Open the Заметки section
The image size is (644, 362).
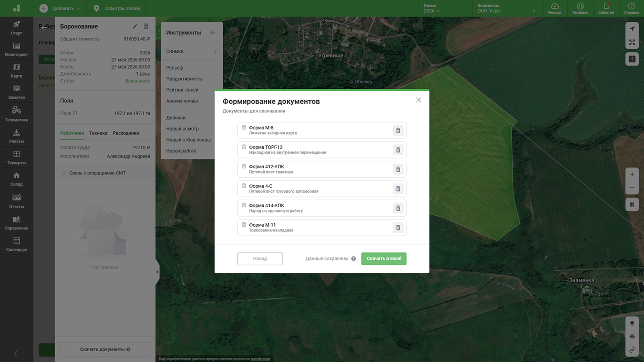(x=16, y=92)
